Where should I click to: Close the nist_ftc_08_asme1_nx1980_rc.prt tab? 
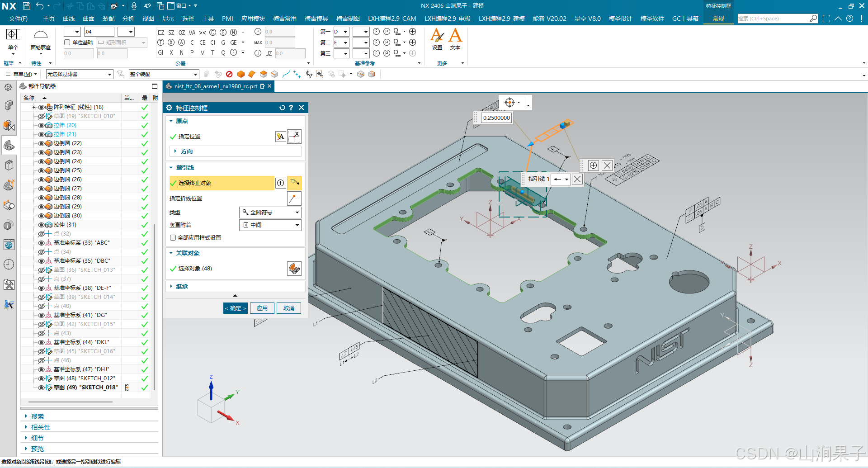269,86
